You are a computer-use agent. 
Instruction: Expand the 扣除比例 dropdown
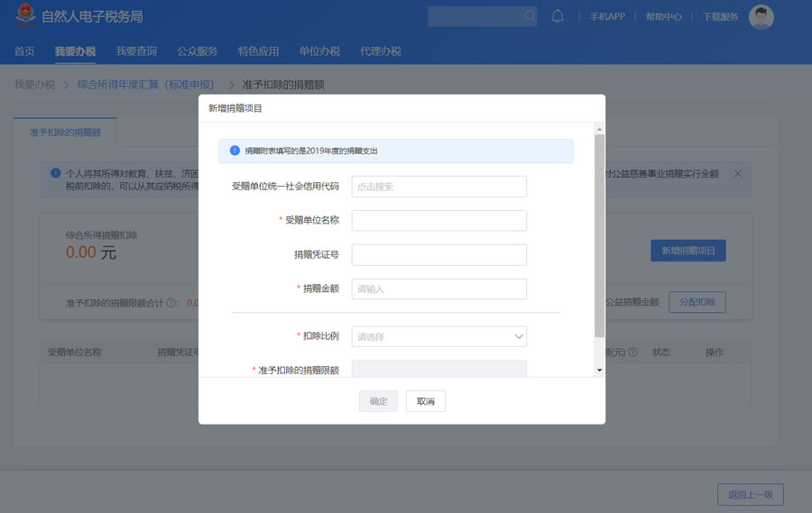pyautogui.click(x=438, y=336)
